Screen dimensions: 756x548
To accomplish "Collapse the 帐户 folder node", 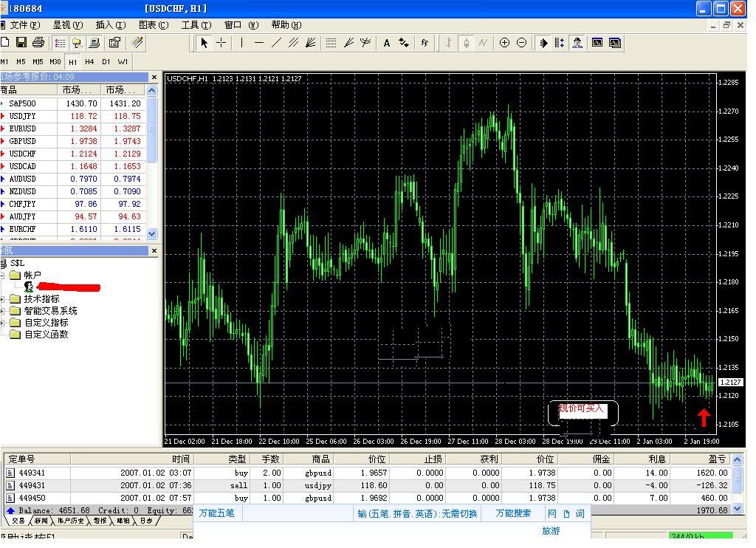I will click(3, 275).
